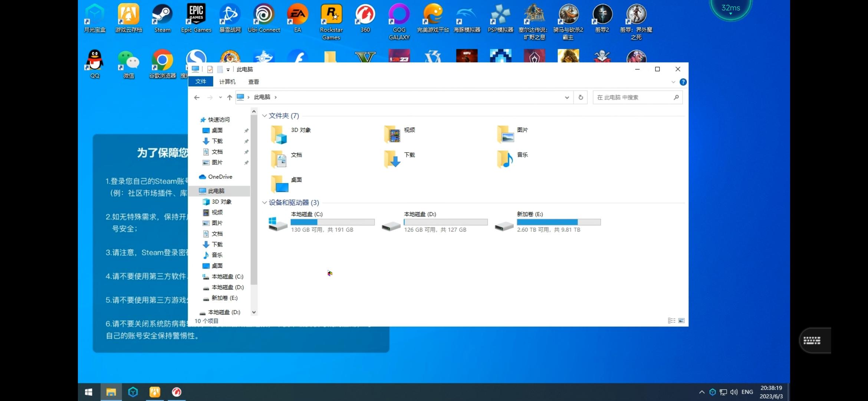Screen dimensions: 868x401
Task: Open the address bar history dropdown
Action: (x=567, y=98)
